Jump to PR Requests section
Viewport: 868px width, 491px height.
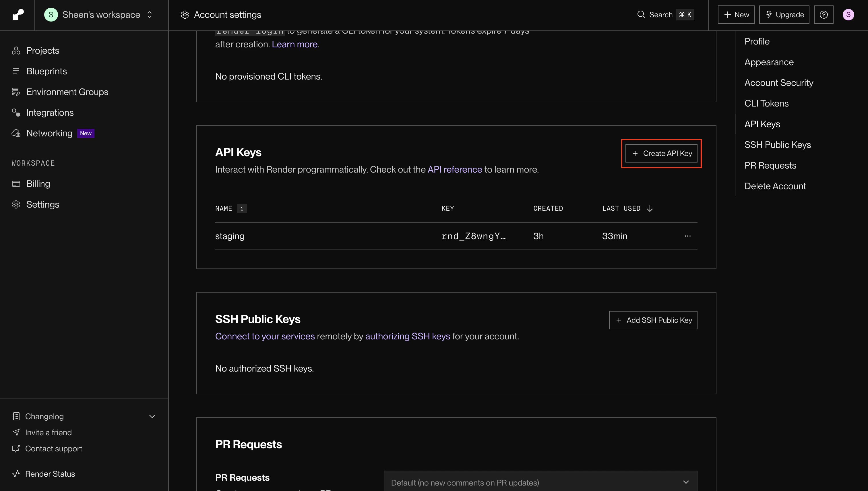click(770, 166)
